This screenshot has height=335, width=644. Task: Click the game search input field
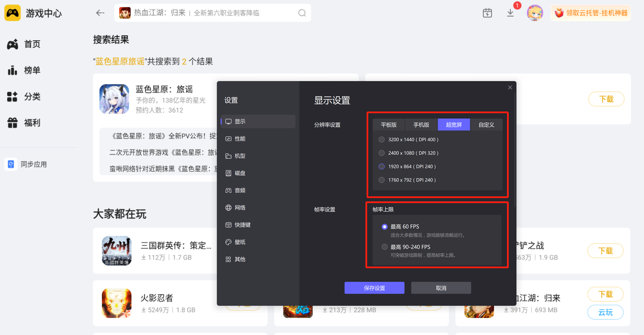pyautogui.click(x=213, y=13)
